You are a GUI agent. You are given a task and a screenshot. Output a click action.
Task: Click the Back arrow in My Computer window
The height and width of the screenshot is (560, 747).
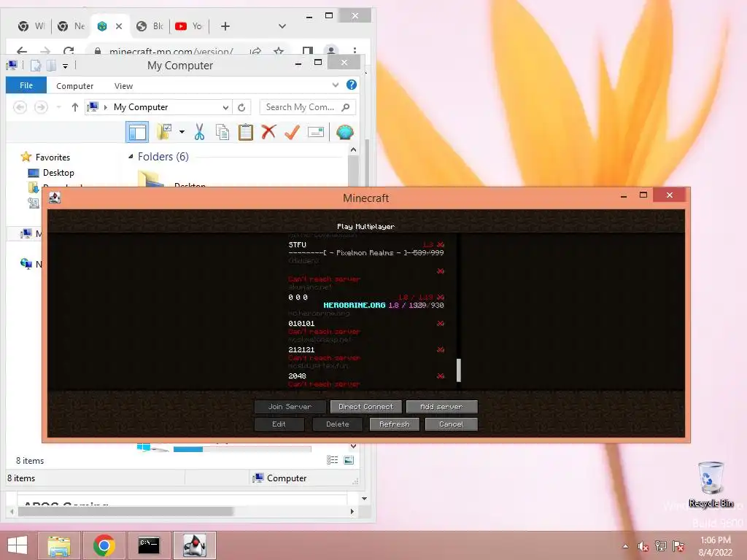pos(20,107)
